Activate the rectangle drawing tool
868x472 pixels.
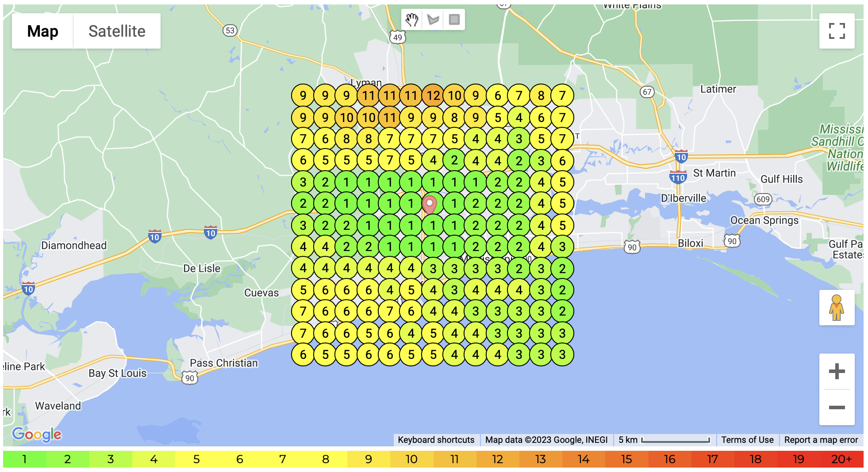(x=454, y=19)
